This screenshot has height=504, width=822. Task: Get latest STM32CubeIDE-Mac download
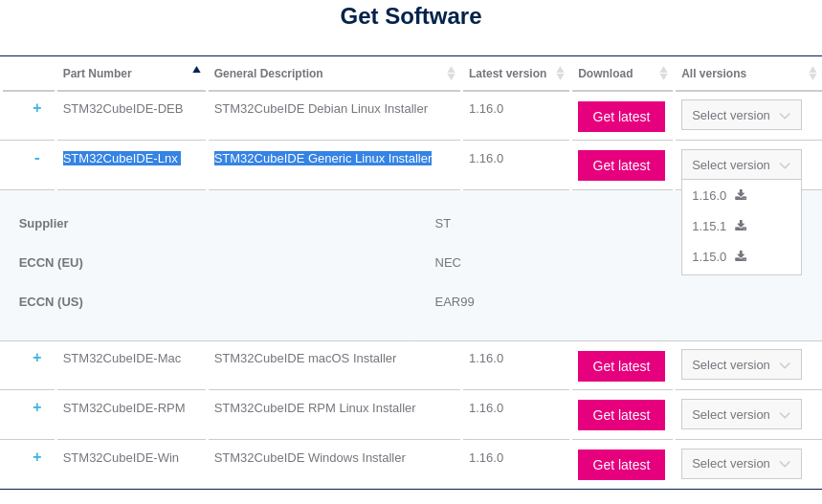coord(621,366)
